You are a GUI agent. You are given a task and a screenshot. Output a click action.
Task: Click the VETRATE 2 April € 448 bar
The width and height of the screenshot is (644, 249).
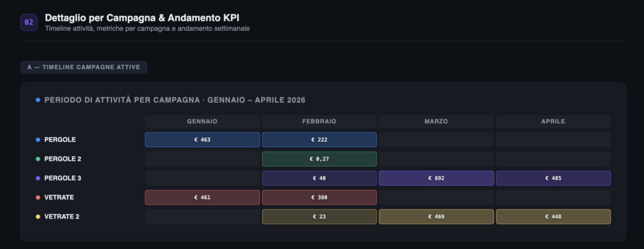(x=553, y=216)
